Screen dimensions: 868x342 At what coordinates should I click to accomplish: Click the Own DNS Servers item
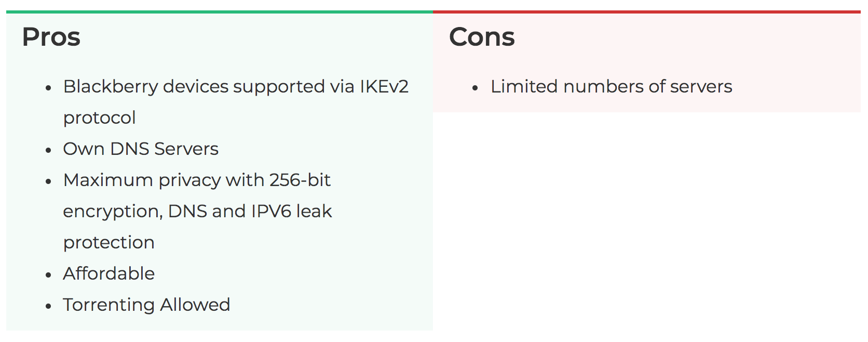point(141,149)
